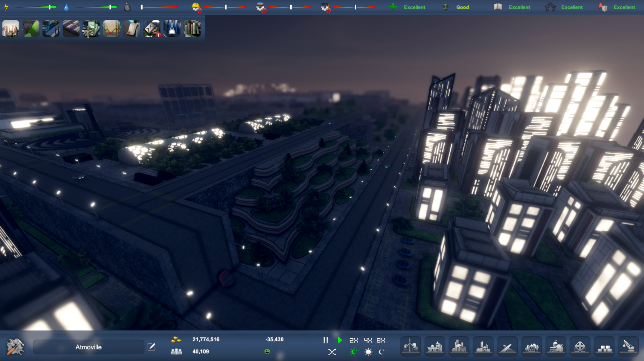The image size is (644, 361).
Task: Click the green happiness smiley face
Action: [267, 351]
